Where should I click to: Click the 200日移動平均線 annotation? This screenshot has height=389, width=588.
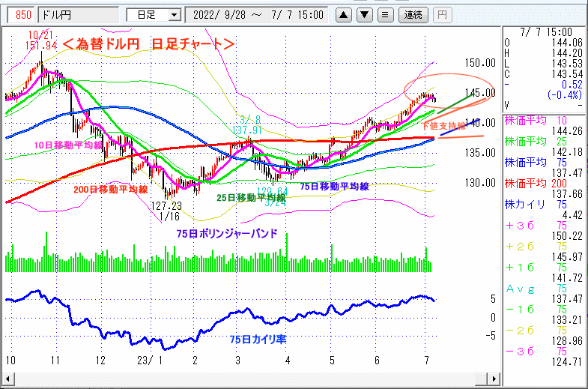click(111, 190)
